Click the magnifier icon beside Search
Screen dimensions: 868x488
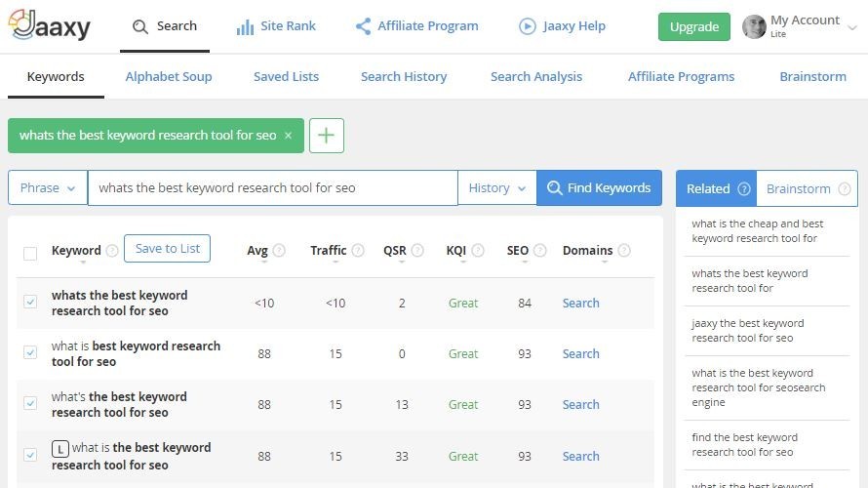140,26
